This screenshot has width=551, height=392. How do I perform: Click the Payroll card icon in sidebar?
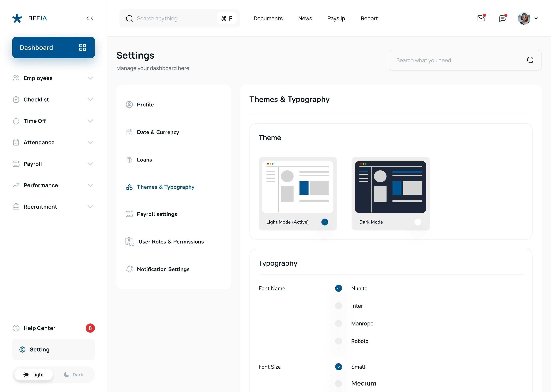pos(16,164)
